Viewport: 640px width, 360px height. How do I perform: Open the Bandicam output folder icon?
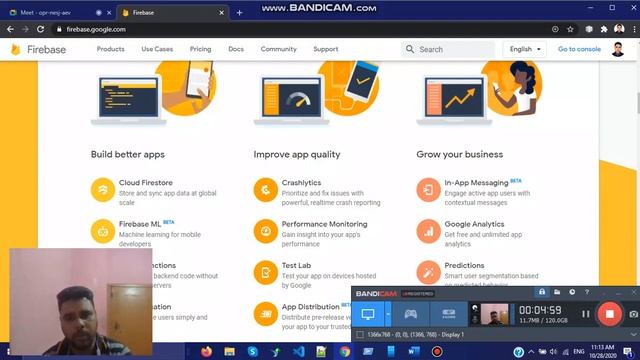coord(557,292)
